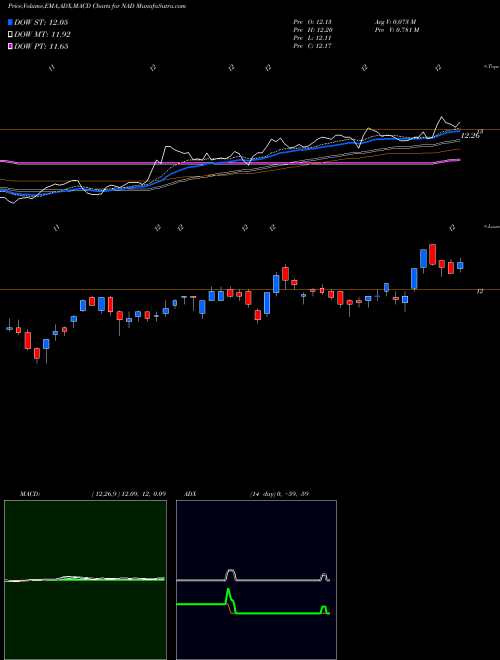Click the 'Avg V: 0.073 M' volume text
The height and width of the screenshot is (660, 500).
[395, 22]
